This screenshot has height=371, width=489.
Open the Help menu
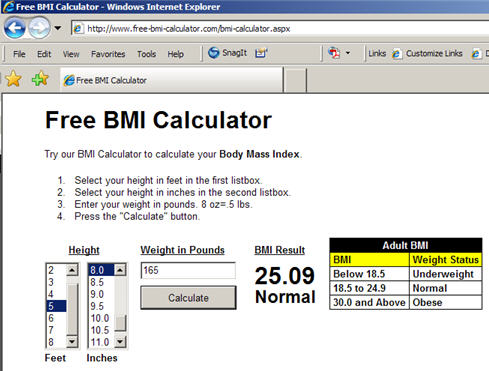click(175, 54)
